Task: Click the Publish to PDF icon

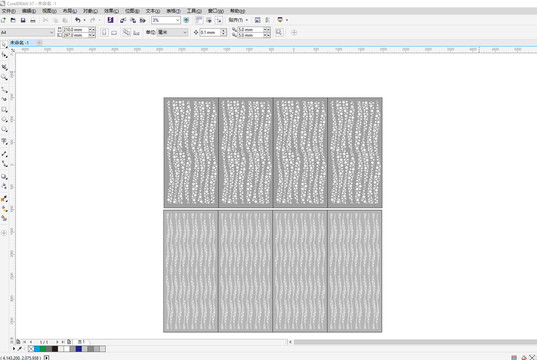Action: 142,20
